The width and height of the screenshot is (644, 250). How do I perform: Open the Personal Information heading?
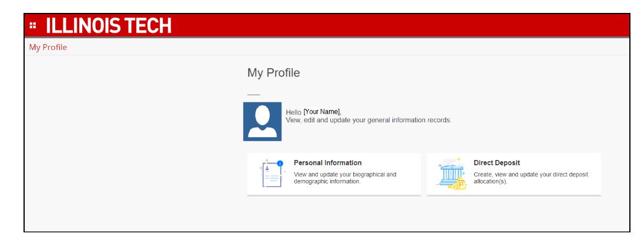coord(328,163)
